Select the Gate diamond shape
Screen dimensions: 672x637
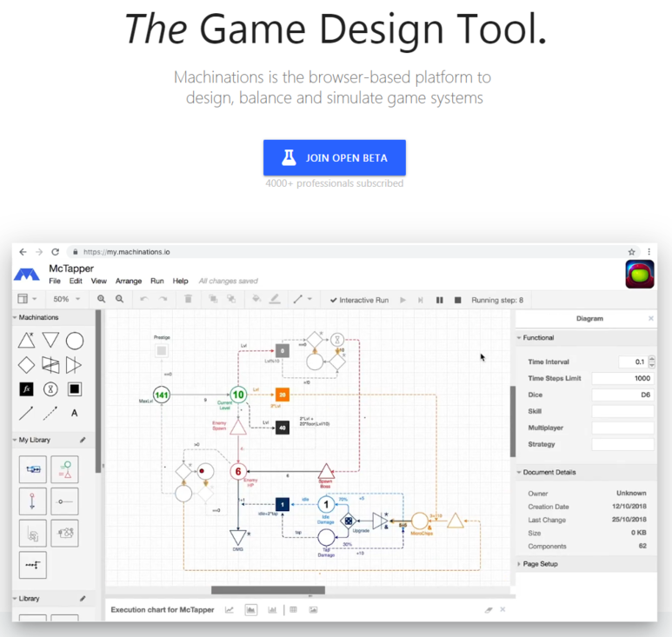point(27,365)
